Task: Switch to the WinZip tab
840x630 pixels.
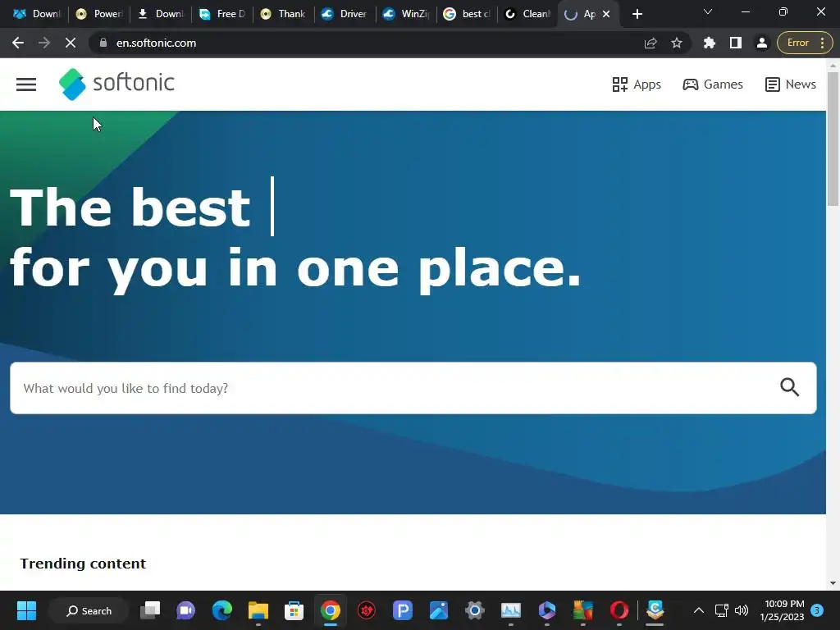Action: pos(406,15)
